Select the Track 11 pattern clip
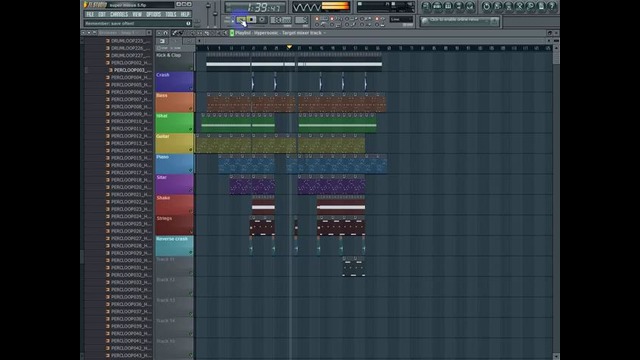640x360 pixels. [353, 267]
